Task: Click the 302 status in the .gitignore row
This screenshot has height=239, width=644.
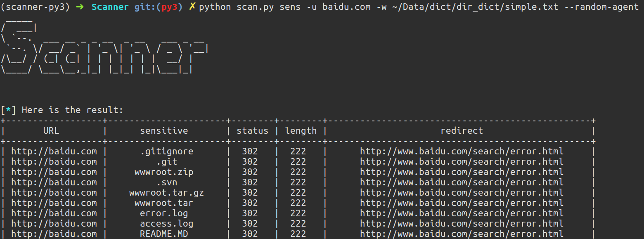Action: pyautogui.click(x=250, y=151)
